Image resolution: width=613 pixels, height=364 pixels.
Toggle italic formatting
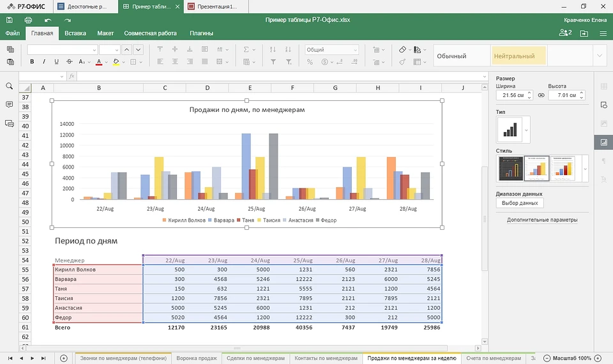[x=44, y=62]
